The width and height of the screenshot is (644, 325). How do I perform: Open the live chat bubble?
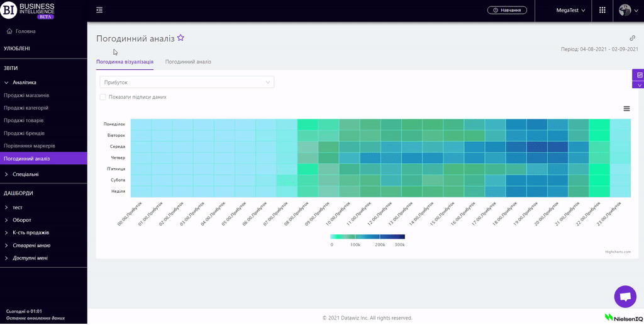coord(625,297)
